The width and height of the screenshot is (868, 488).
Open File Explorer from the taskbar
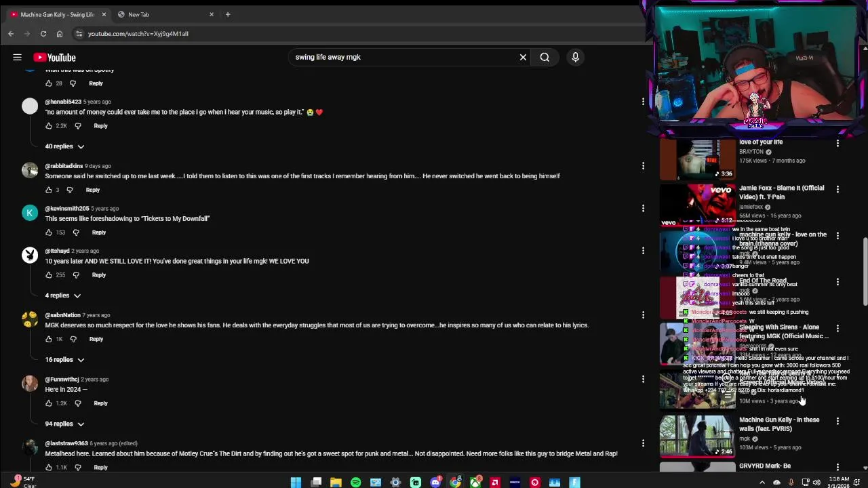(x=336, y=483)
